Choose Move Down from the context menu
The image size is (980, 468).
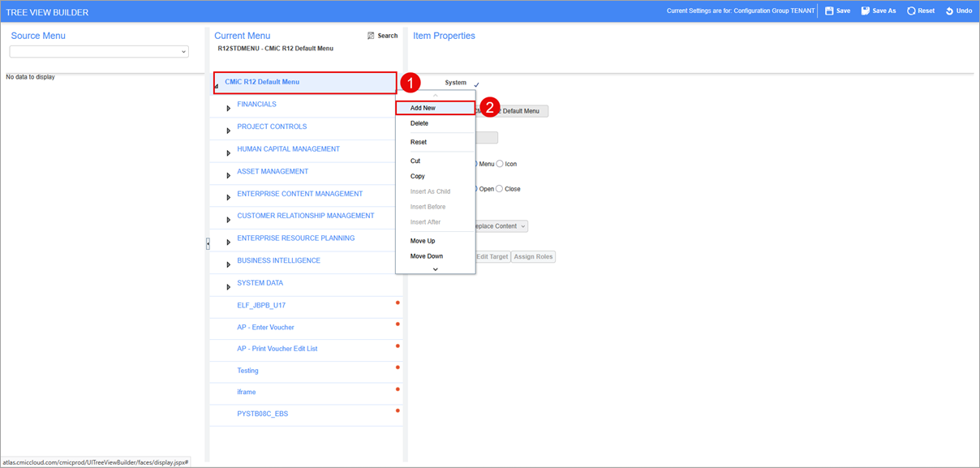[x=435, y=256]
